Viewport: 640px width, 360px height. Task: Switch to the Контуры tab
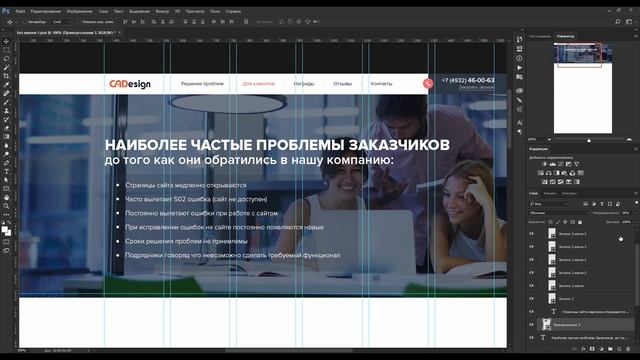[x=569, y=193]
